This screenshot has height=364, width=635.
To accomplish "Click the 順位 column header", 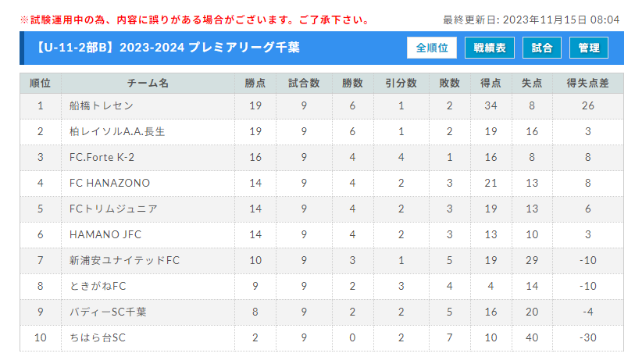I will tap(41, 84).
